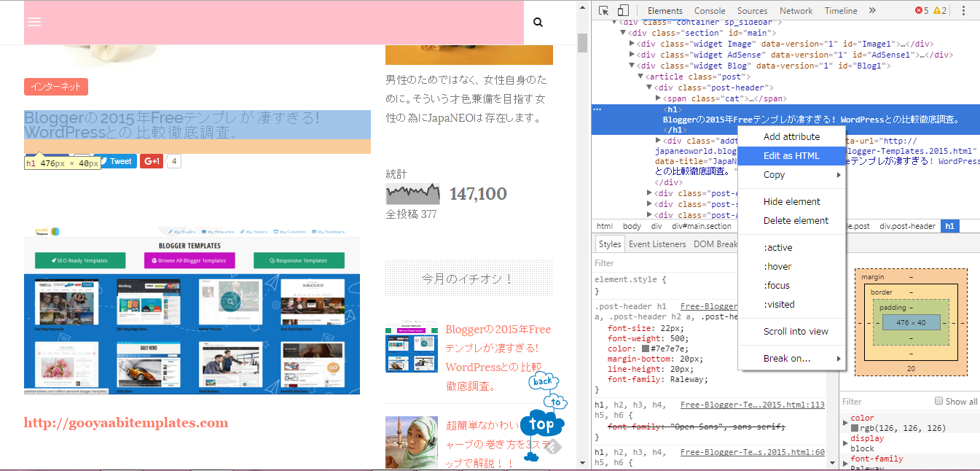Viewport: 980px width, 471px height.
Task: Toggle the :active element state in the context menu
Action: 778,247
